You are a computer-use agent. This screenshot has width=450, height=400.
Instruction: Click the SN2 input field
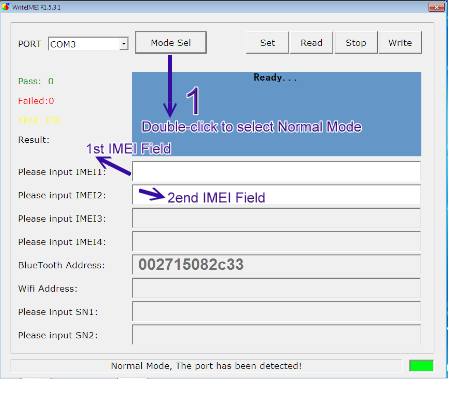[276, 334]
